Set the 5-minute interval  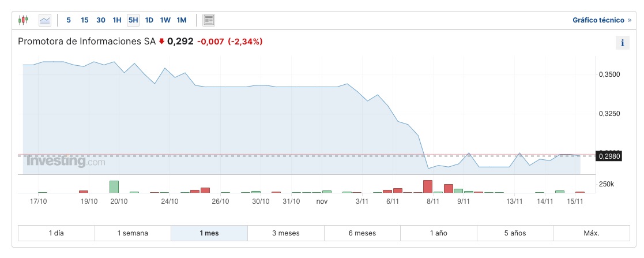pyautogui.click(x=69, y=20)
